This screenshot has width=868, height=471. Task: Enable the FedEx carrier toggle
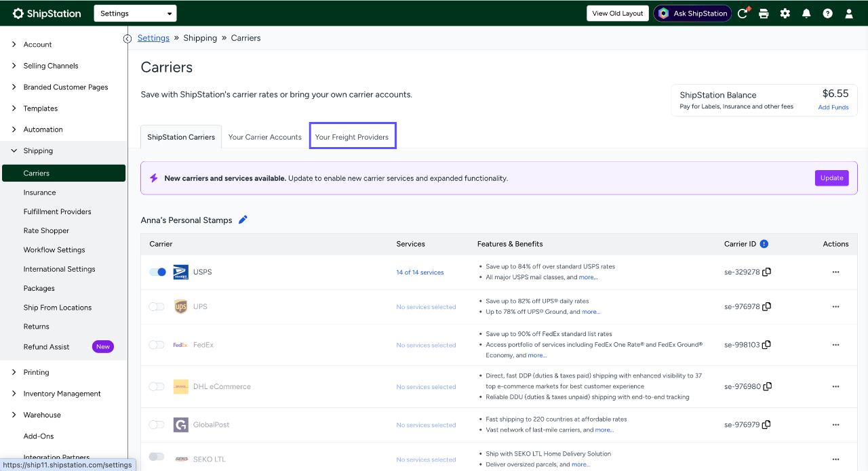[x=157, y=345]
